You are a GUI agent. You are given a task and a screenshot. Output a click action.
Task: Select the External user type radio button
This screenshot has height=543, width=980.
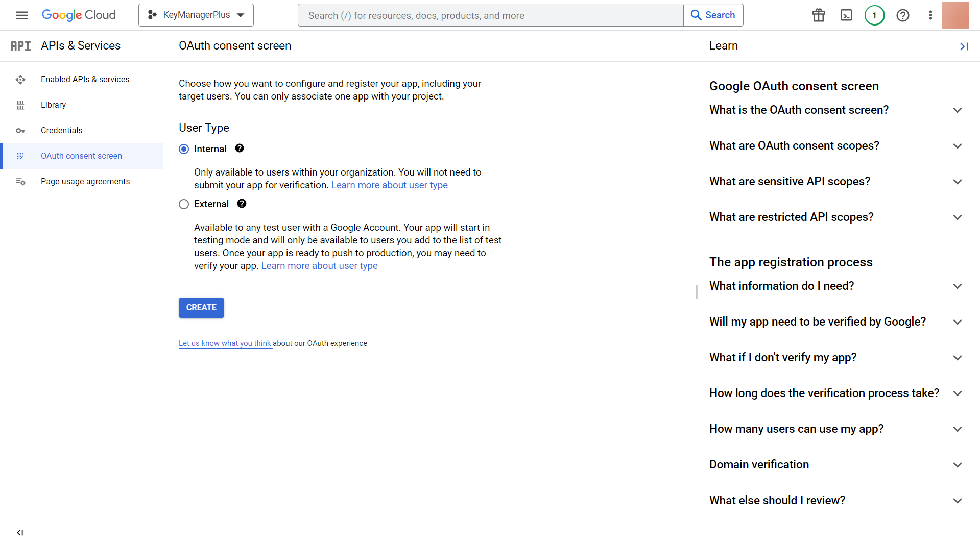click(184, 204)
